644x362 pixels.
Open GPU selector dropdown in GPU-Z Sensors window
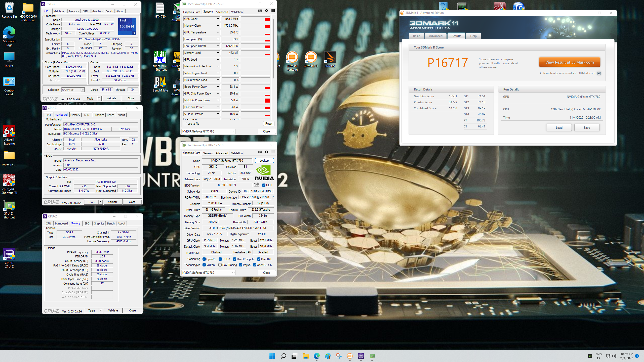(x=208, y=131)
